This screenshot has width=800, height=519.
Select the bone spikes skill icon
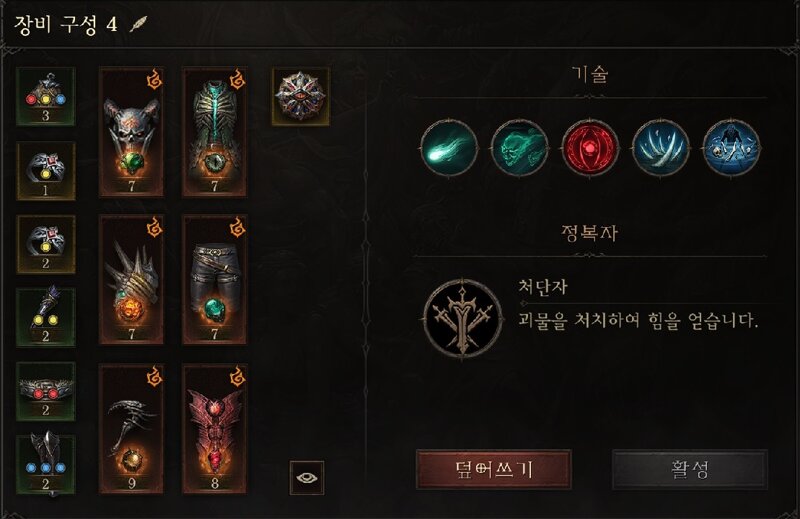click(x=661, y=149)
